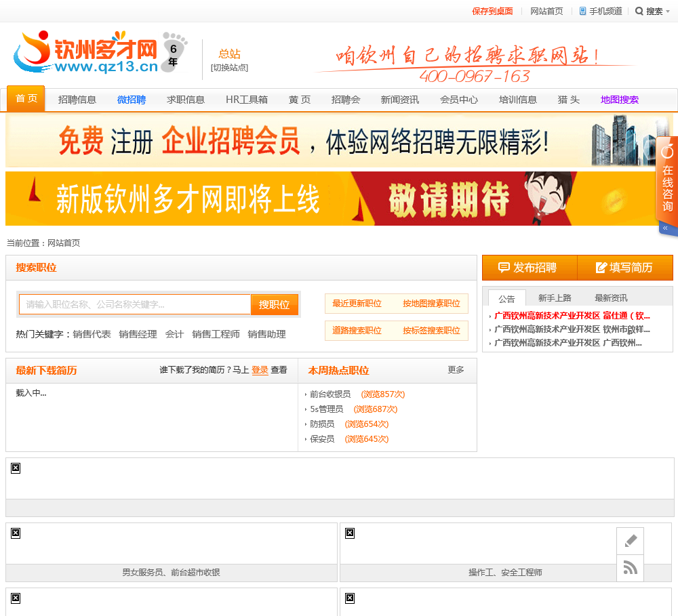
Task: Click 道路搜索职位 link
Action: click(357, 331)
